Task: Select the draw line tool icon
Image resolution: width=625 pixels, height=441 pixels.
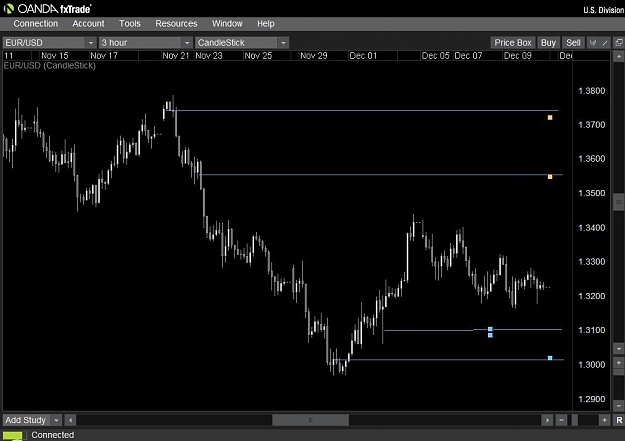Action: (x=605, y=43)
